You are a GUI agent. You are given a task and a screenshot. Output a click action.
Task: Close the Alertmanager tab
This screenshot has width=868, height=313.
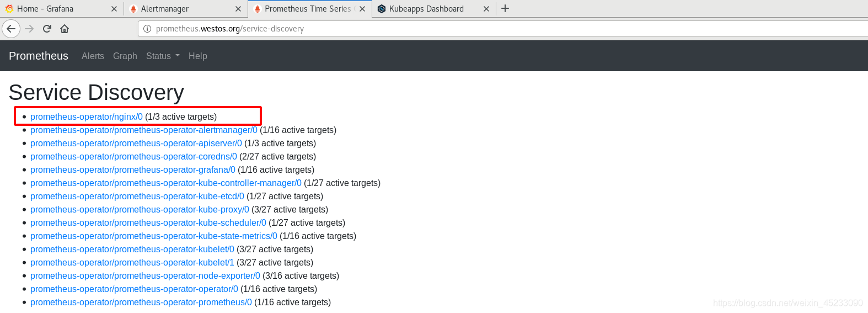pos(238,9)
